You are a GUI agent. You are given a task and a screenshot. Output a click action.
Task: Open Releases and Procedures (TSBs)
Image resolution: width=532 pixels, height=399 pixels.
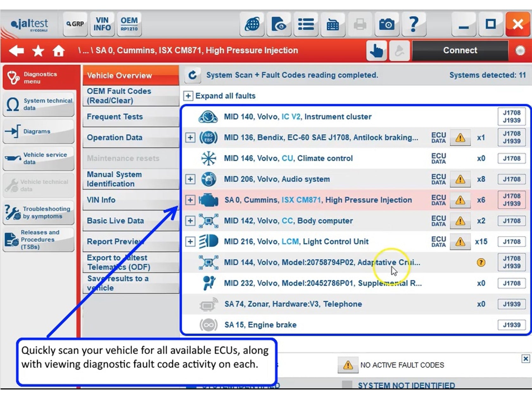point(39,239)
